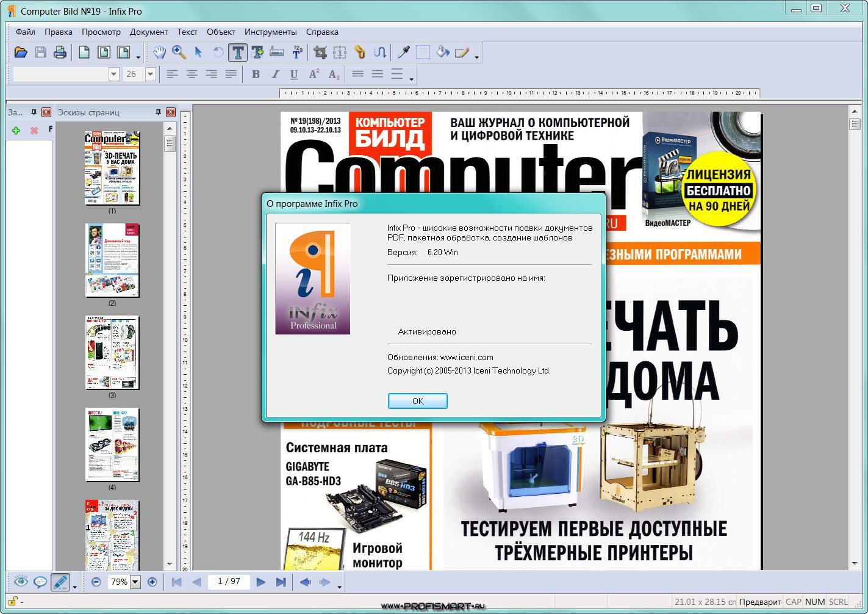Expand the view mode toolbar options arrow
The image size is (868, 614).
[74, 587]
